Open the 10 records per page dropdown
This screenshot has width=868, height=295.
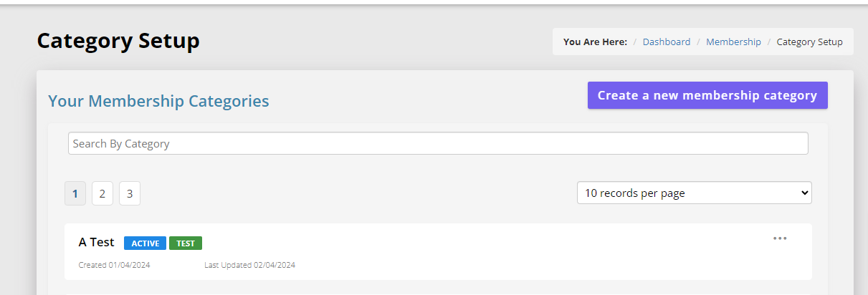pos(694,193)
